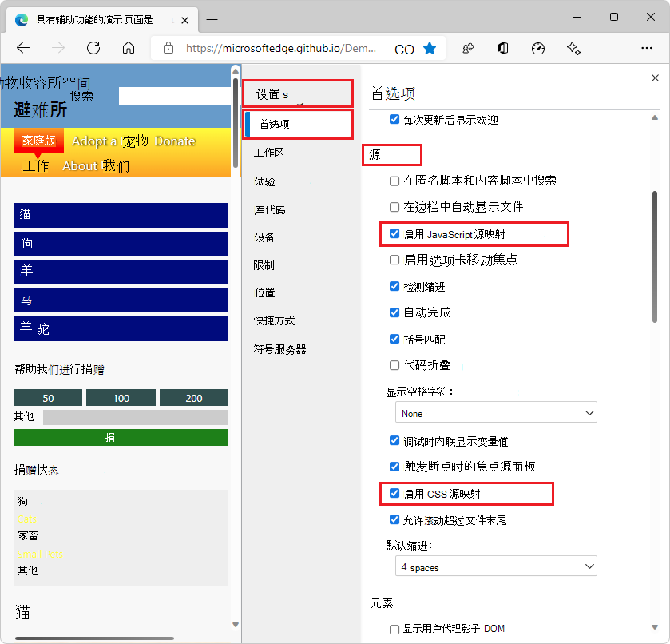Refresh the page
Image resolution: width=670 pixels, height=644 pixels.
pyautogui.click(x=93, y=48)
